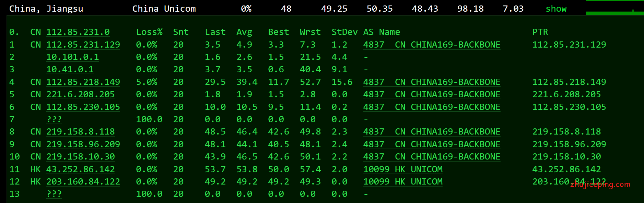The image size is (644, 203).
Task: Click PTR value 43.252.86.142
Action: click(566, 169)
